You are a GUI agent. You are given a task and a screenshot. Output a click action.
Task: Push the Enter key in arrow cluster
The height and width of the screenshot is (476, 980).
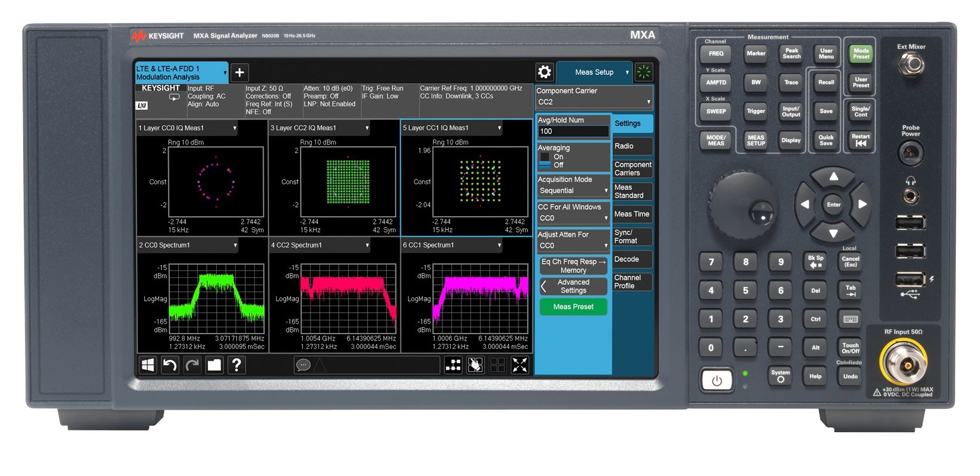pos(834,205)
